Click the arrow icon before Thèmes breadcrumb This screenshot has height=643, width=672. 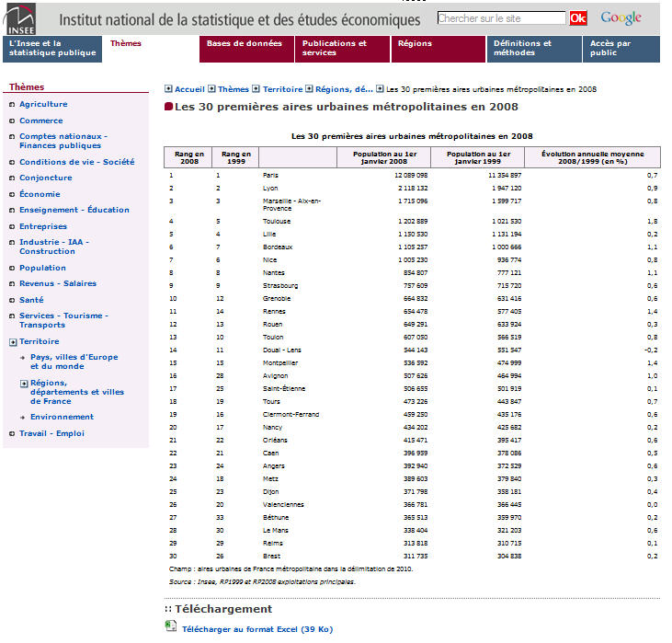(x=211, y=89)
